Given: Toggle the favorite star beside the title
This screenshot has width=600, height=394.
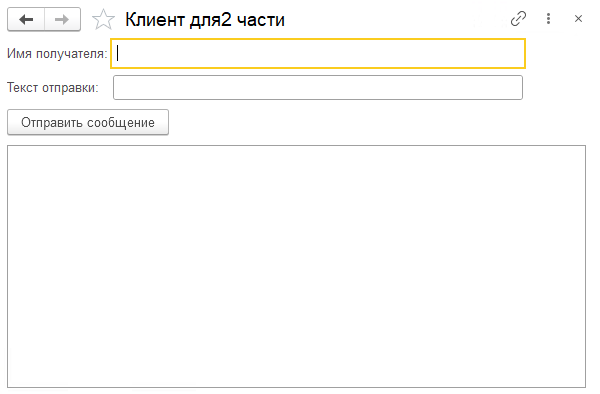Looking at the screenshot, I should [x=103, y=19].
